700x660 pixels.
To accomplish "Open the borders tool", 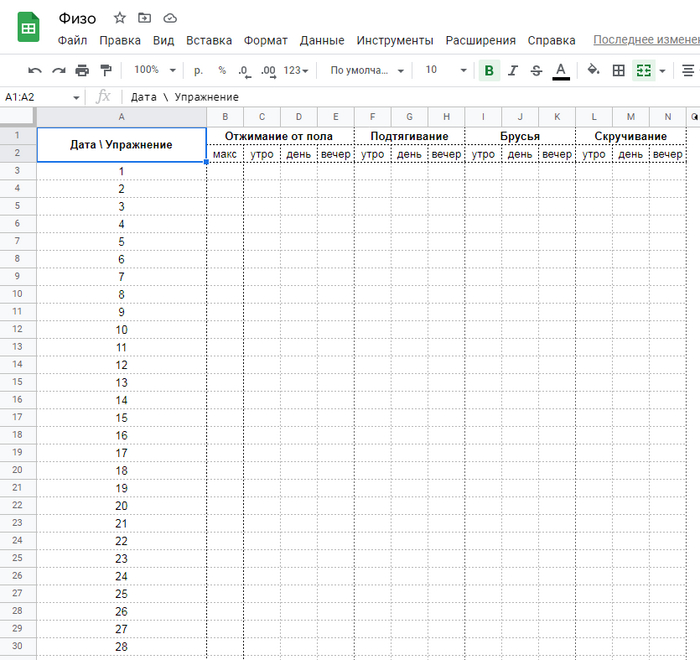I will point(619,70).
